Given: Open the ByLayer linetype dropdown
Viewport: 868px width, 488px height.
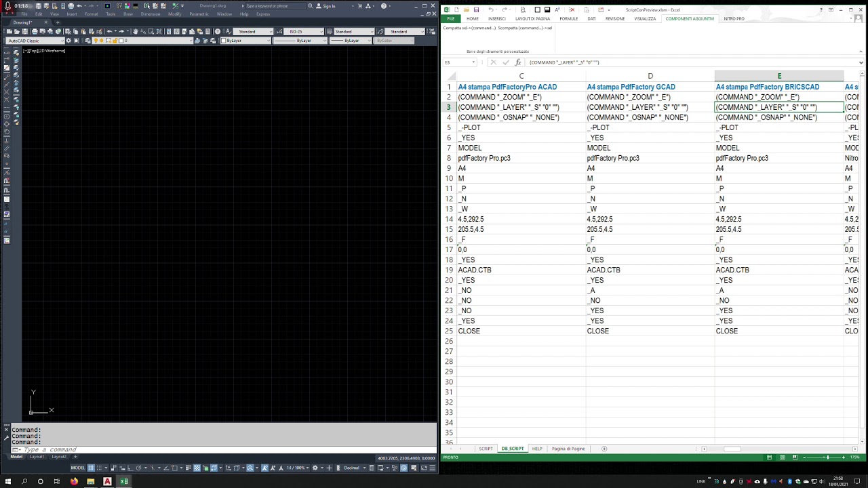Looking at the screenshot, I should pyautogui.click(x=300, y=41).
